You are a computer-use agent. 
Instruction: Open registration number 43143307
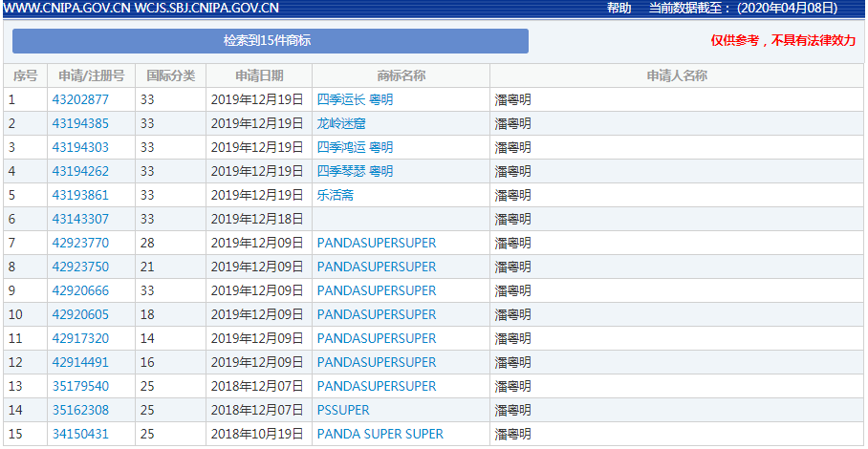tap(80, 219)
